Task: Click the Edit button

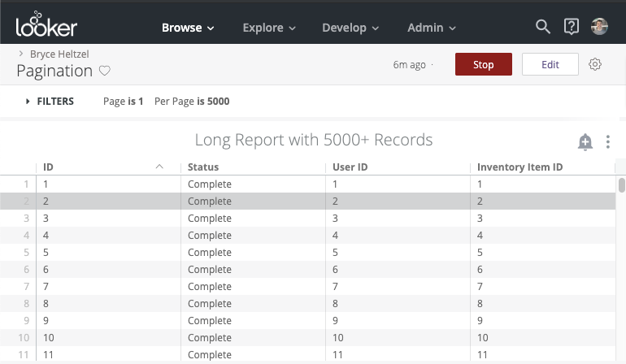Action: pos(550,64)
